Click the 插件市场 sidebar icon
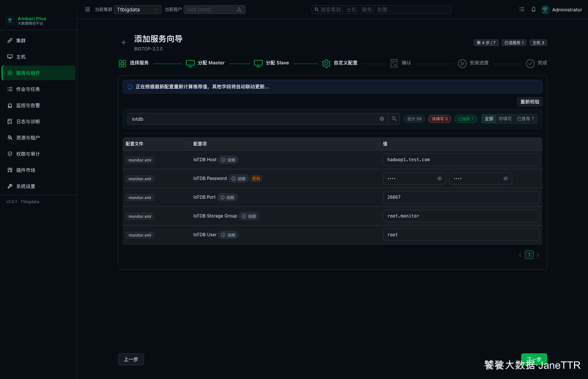Viewport: 588px width, 379px height. pyautogui.click(x=10, y=170)
